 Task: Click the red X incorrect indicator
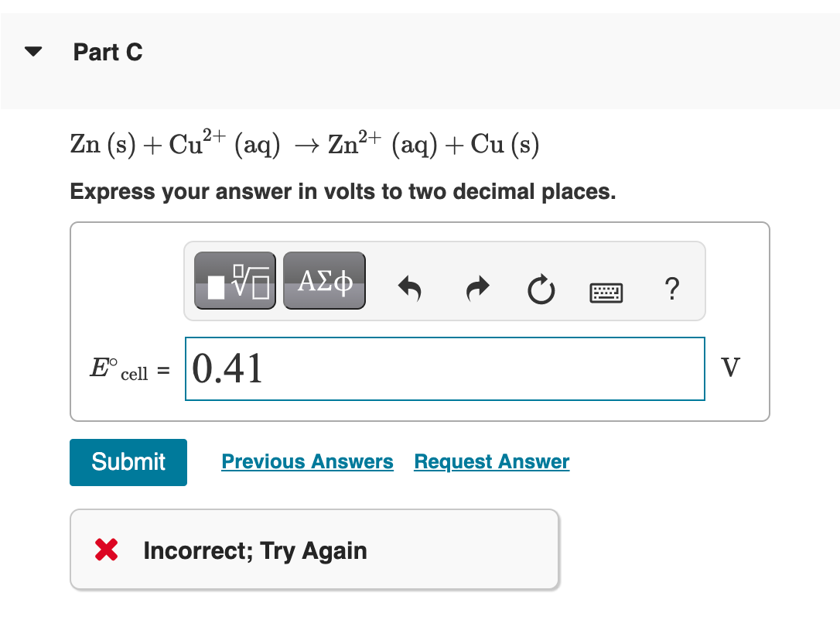[x=108, y=550]
